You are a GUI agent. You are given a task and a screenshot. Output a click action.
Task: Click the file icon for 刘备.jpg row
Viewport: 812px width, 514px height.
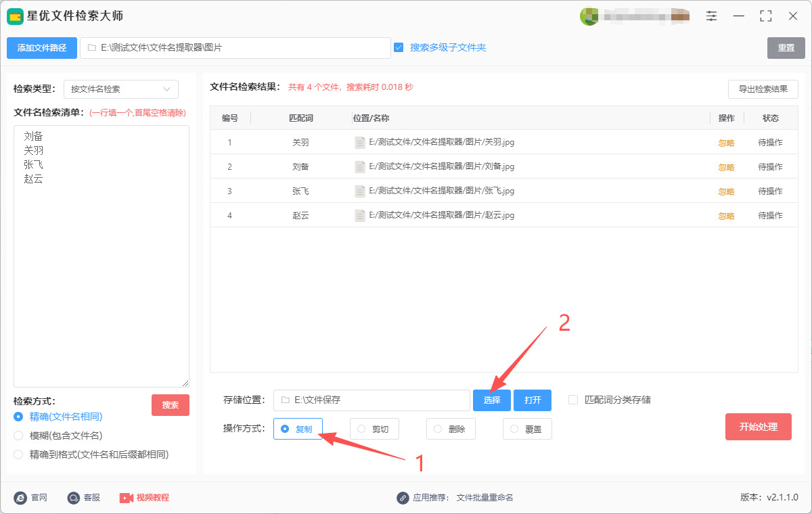pos(360,167)
